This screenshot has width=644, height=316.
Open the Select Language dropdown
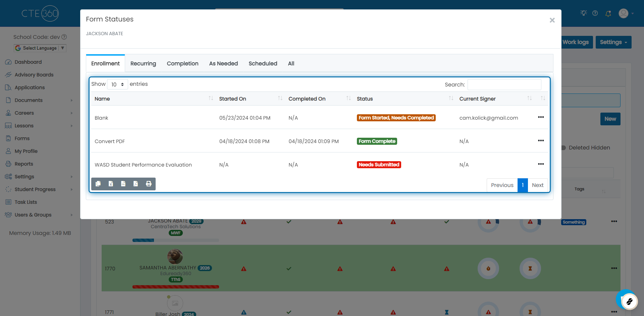pos(40,48)
